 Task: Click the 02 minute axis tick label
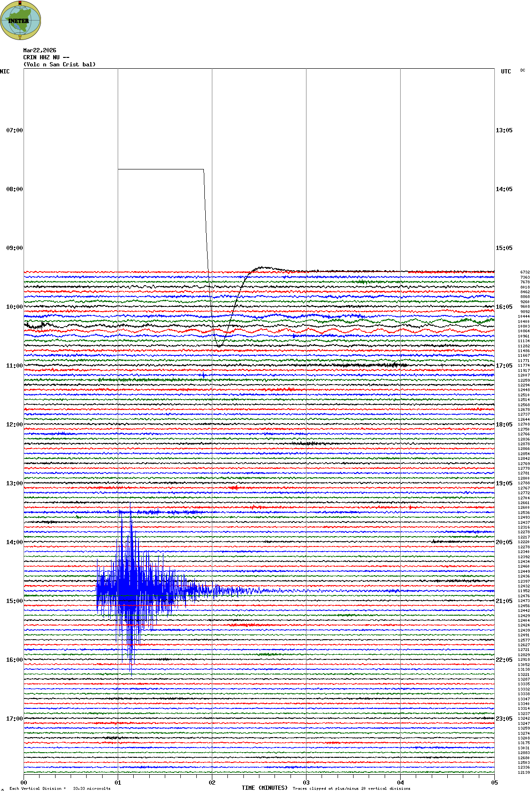[x=212, y=783]
